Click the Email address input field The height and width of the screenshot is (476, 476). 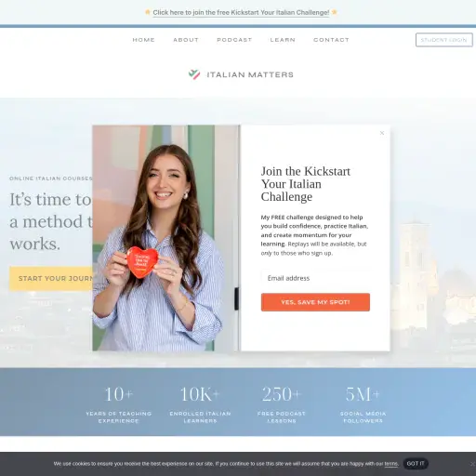click(x=315, y=278)
